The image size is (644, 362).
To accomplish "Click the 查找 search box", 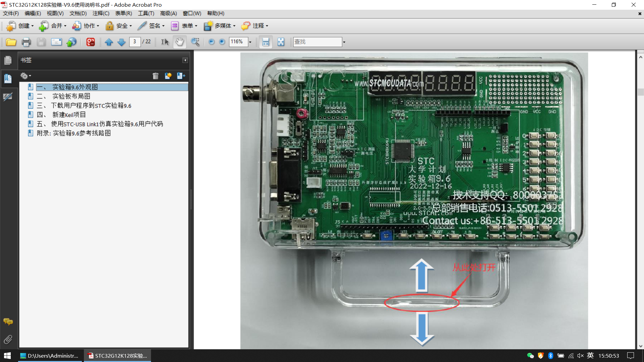I will click(x=317, y=42).
